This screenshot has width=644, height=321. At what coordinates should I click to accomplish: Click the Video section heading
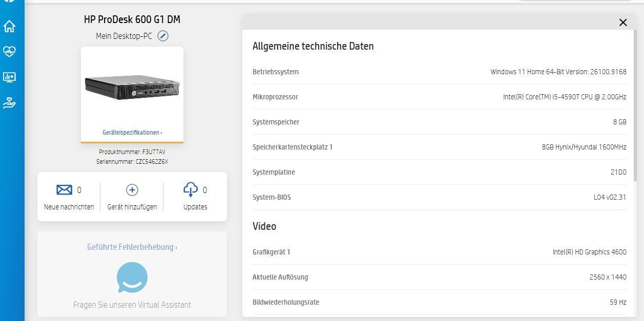pos(264,226)
